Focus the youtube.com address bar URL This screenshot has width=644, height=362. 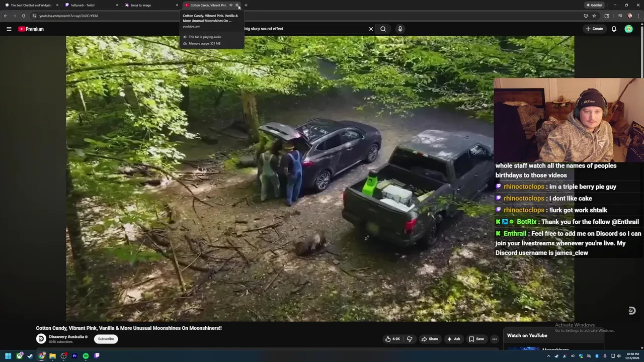coord(68,16)
